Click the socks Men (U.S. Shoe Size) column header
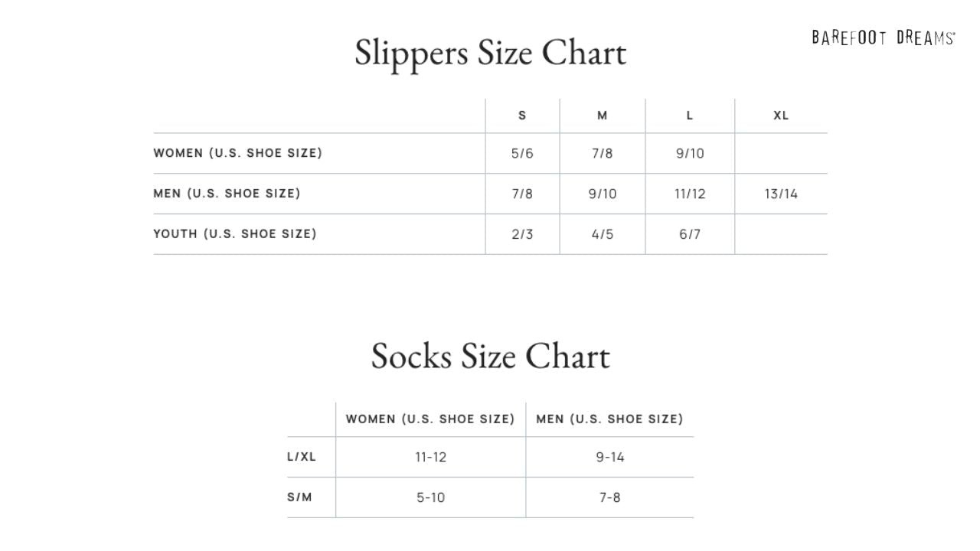This screenshot has width=980, height=551. 609,419
